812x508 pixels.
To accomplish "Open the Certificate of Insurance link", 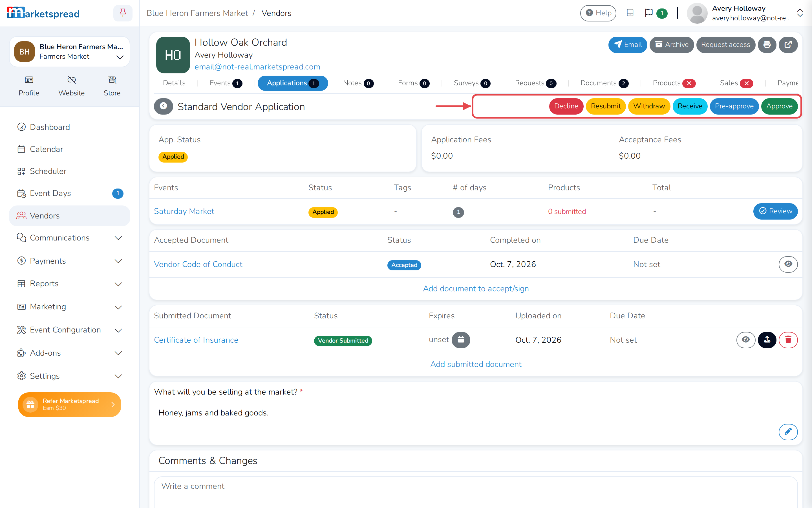I will pyautogui.click(x=196, y=340).
